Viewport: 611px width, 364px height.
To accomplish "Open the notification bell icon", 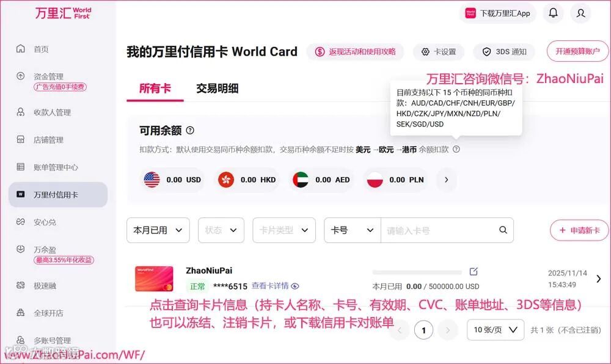I will pyautogui.click(x=553, y=13).
